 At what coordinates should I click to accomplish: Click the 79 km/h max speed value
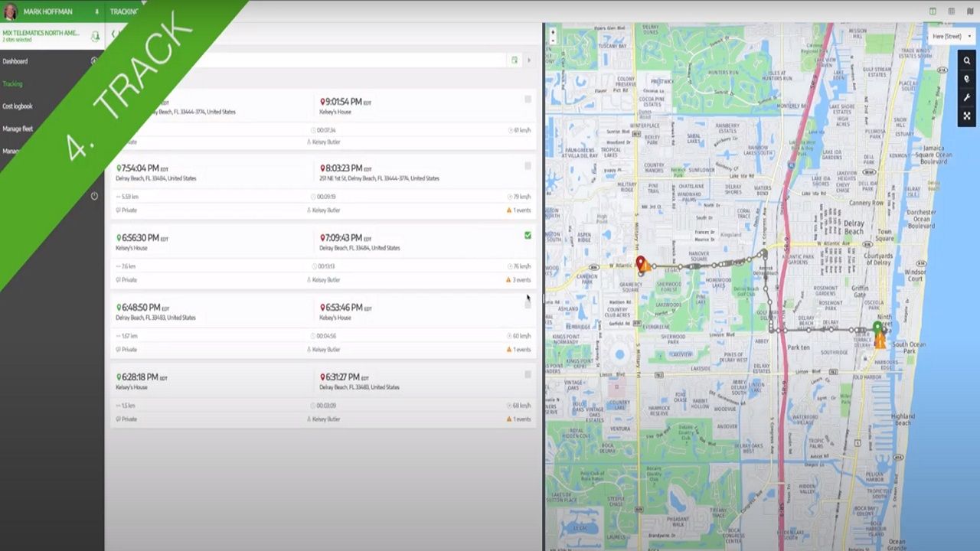522,197
